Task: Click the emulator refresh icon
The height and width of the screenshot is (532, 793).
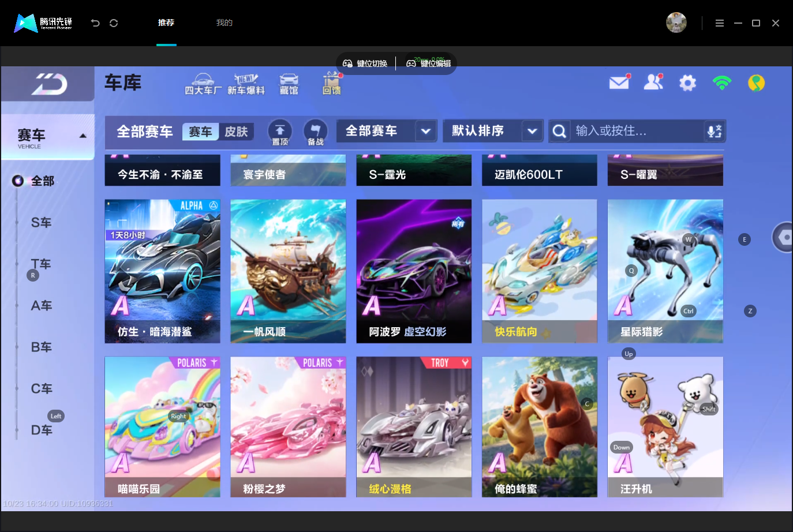Action: (x=114, y=23)
